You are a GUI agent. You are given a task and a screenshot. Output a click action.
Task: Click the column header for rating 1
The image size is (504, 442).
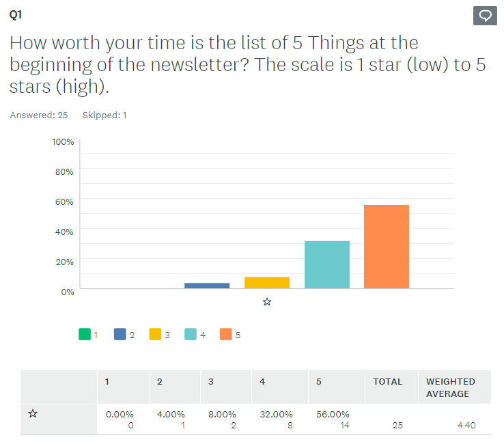click(x=107, y=382)
